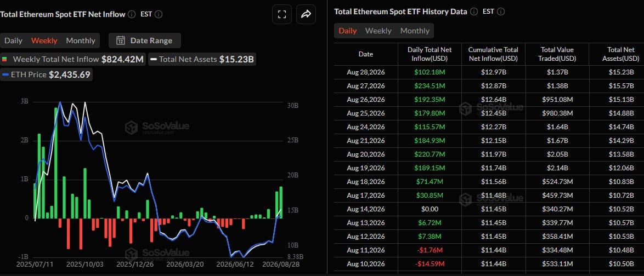
Task: Select Weekly tab on the chart
Action: [44, 41]
